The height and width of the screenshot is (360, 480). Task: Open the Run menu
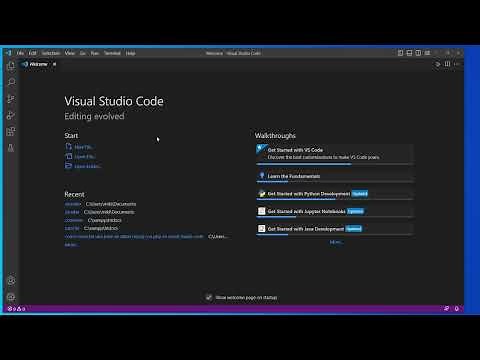[95, 53]
